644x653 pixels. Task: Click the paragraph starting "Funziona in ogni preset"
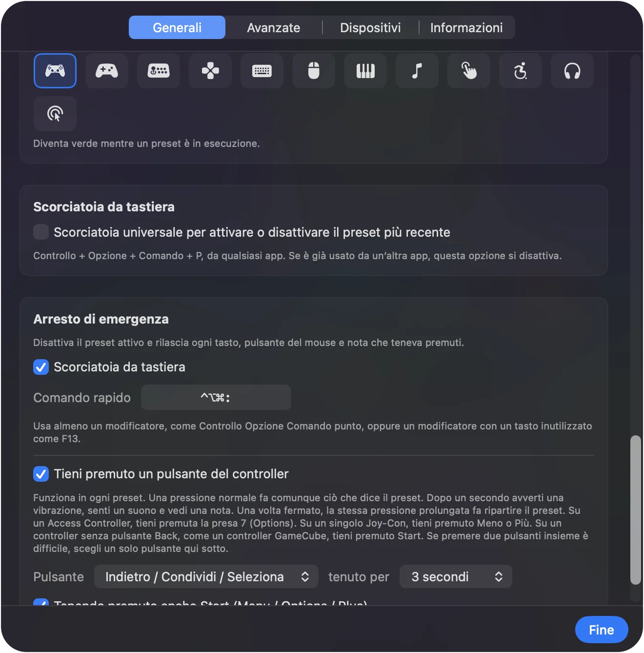point(311,523)
